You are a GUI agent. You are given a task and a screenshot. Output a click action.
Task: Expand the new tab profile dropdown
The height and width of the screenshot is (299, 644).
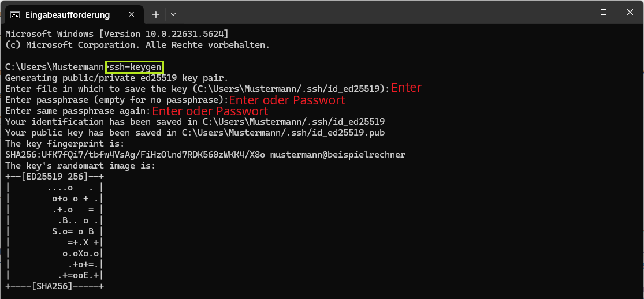pos(173,14)
